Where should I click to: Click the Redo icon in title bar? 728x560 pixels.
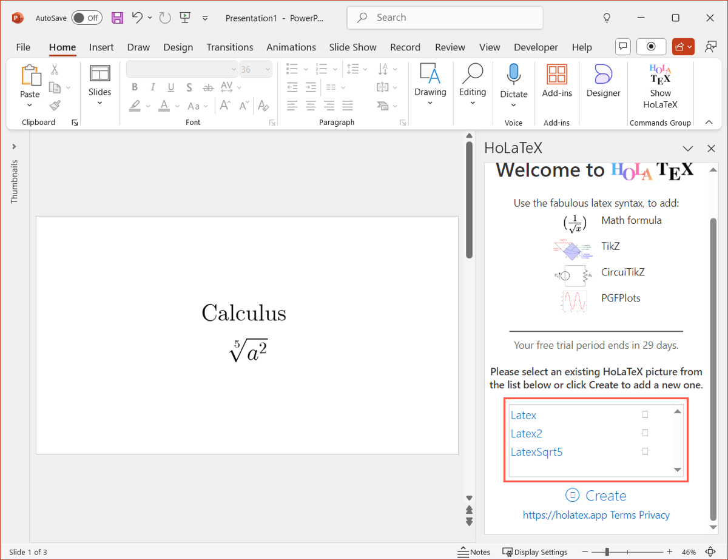[x=165, y=18]
